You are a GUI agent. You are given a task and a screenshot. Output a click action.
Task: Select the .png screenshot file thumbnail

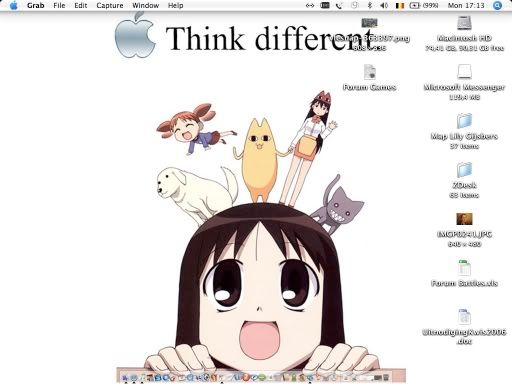click(x=370, y=23)
